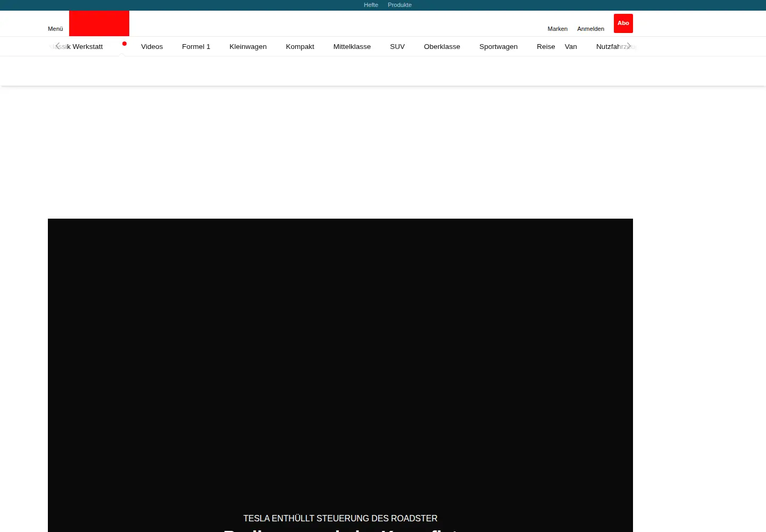Show more categories with right arrow
Image resolution: width=766 pixels, height=532 pixels.
tap(629, 46)
